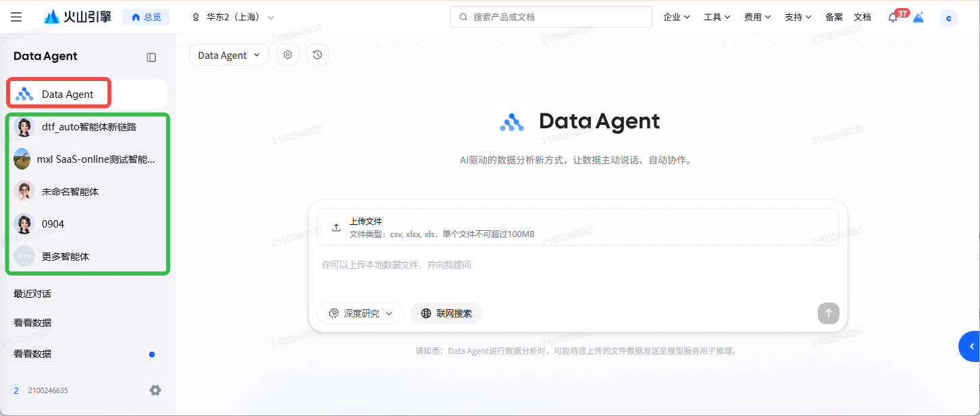Click the dtf_auto agent avatar
Image resolution: width=980 pixels, height=416 pixels.
(24, 126)
